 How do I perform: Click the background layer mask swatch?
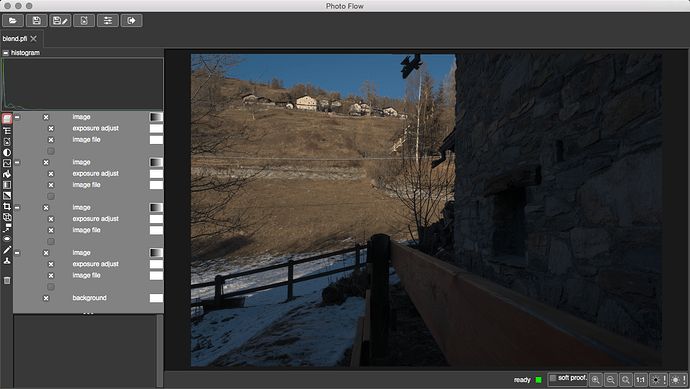point(156,298)
